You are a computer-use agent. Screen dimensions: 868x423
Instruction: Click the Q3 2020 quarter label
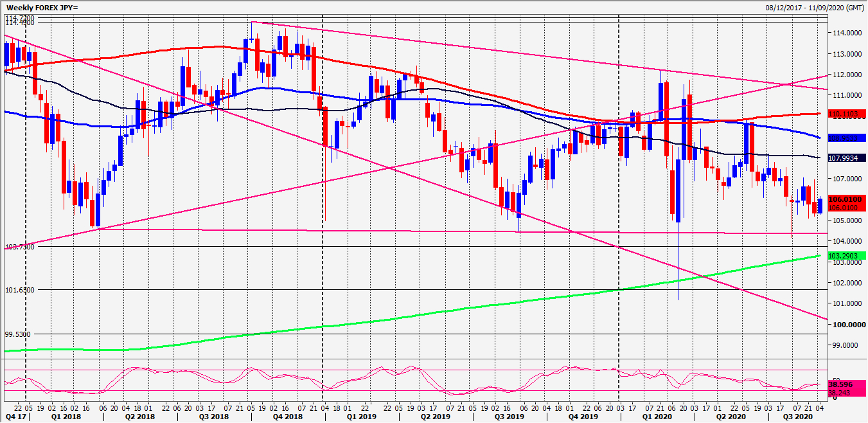[x=794, y=417]
